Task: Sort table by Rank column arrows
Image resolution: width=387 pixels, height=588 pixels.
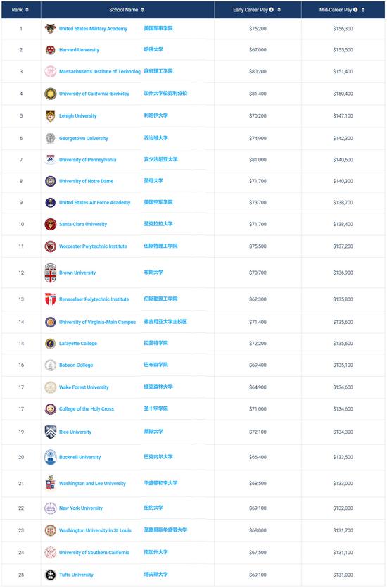Action: [27, 10]
